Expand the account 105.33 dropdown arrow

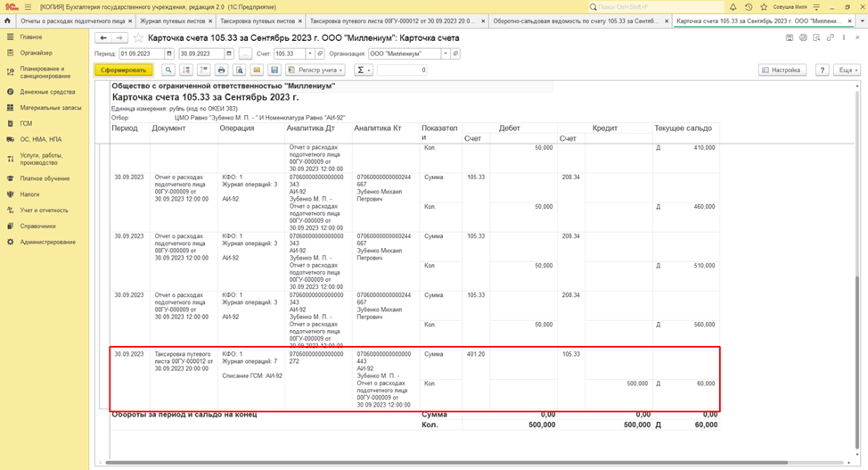310,54
